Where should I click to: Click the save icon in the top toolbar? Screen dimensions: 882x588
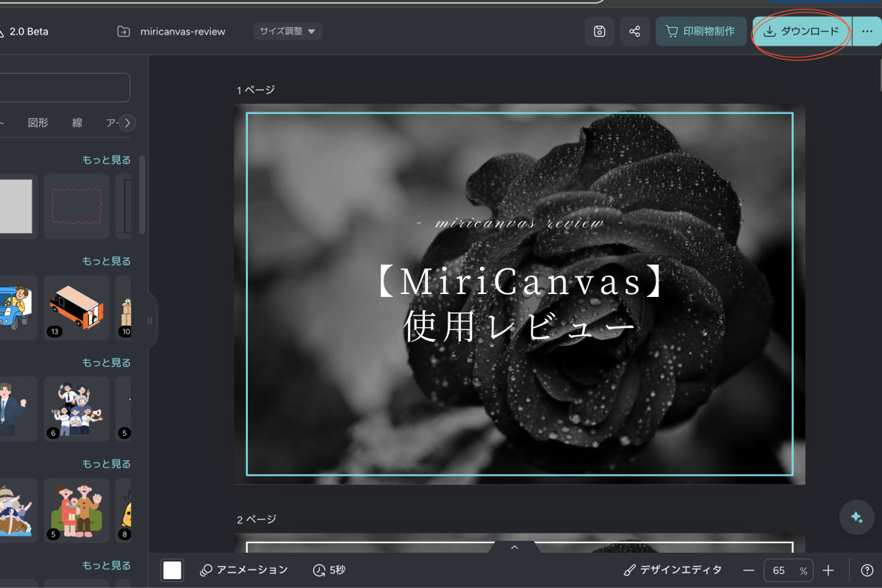pos(599,31)
